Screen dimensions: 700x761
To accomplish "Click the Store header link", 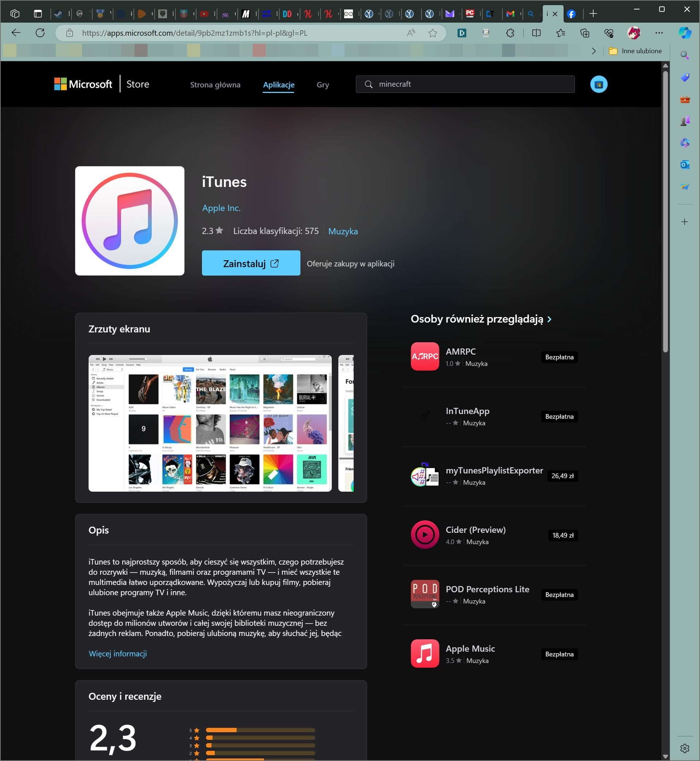I will click(x=137, y=84).
